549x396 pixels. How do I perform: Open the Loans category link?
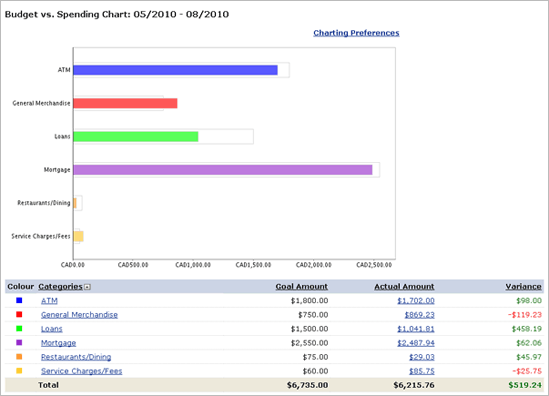pos(51,329)
